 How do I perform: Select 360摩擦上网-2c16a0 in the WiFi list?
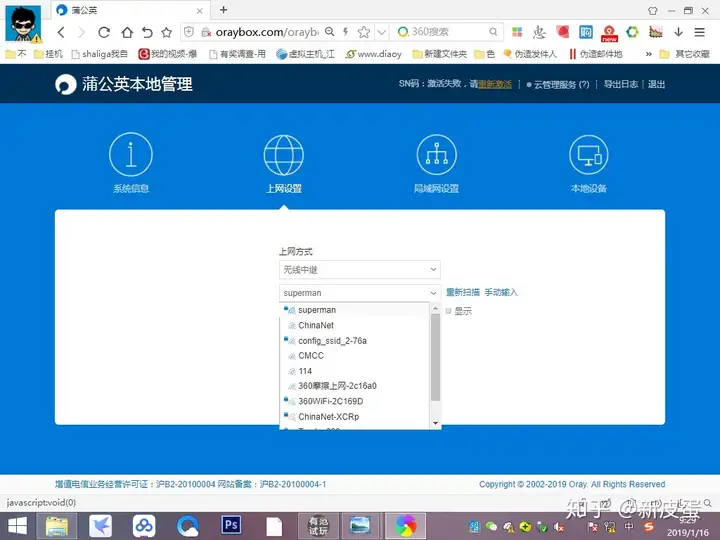click(x=354, y=386)
